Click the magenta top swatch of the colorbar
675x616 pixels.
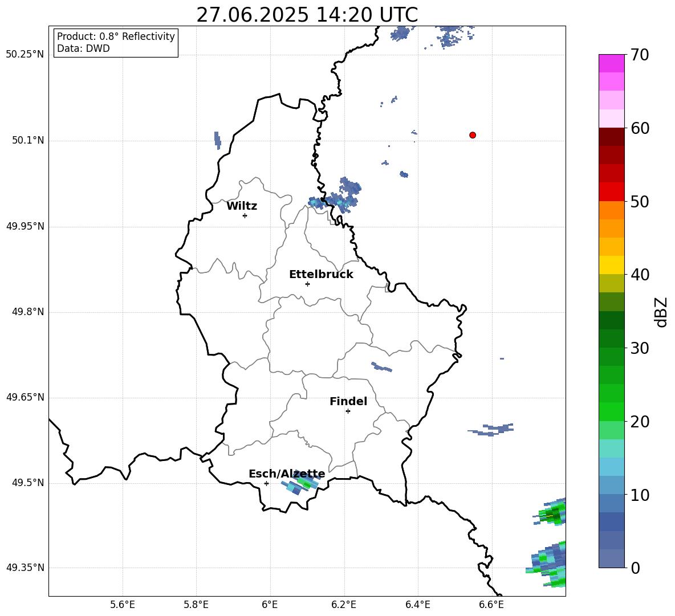[612, 63]
